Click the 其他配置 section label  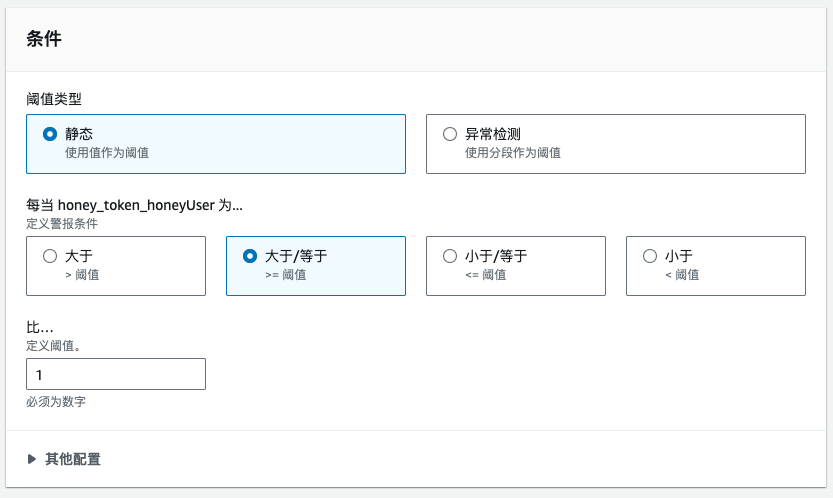coord(72,459)
